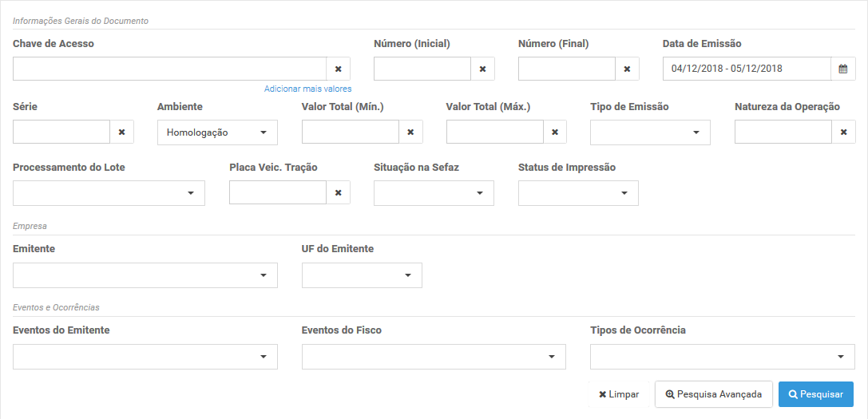Expand the Tipo de Emissão dropdown

click(651, 132)
